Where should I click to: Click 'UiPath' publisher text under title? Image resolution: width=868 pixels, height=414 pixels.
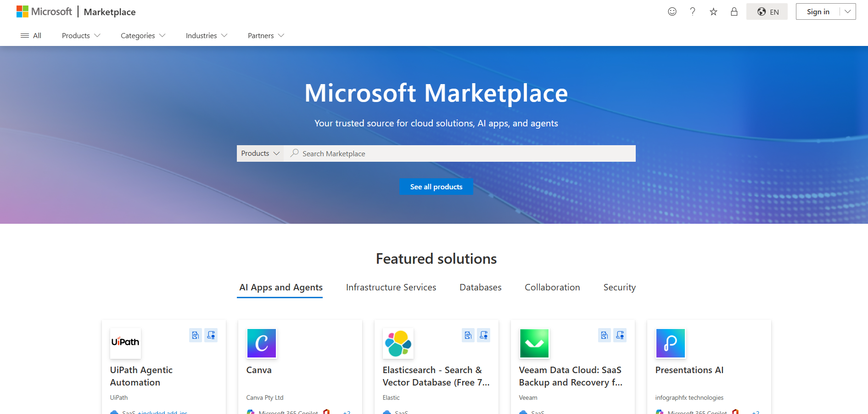pos(119,397)
